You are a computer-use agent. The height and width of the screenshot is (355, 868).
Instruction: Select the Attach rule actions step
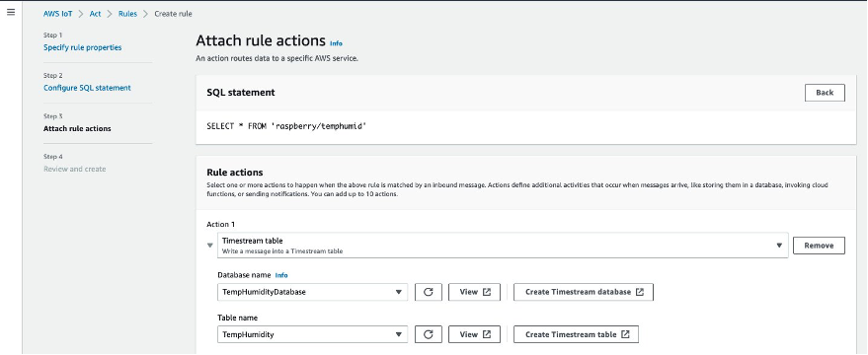click(77, 129)
